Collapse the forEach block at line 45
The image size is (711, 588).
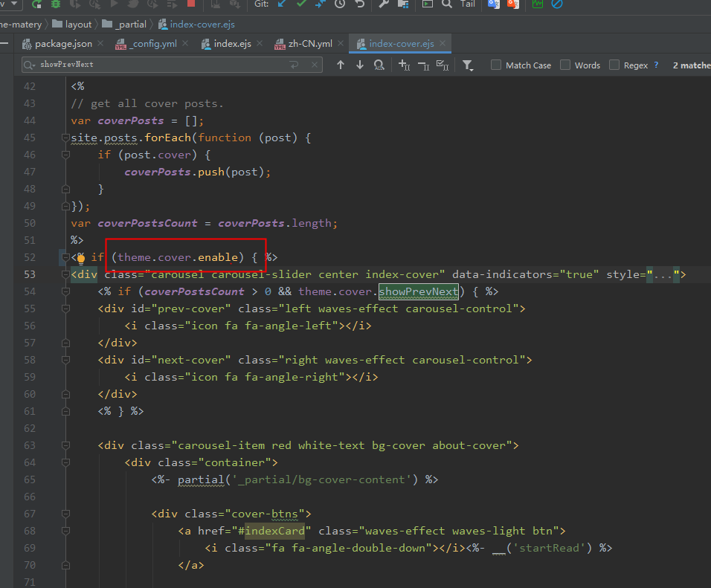[65, 138]
